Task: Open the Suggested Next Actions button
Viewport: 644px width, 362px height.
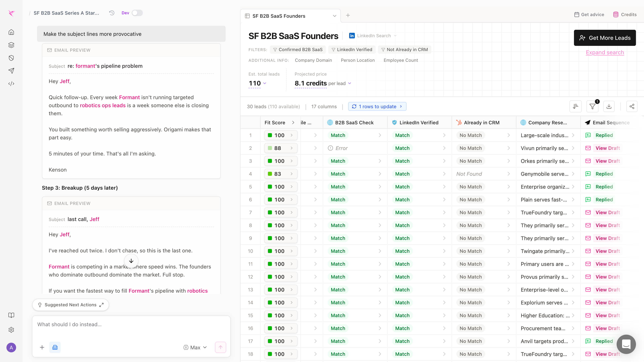Action: click(x=70, y=305)
